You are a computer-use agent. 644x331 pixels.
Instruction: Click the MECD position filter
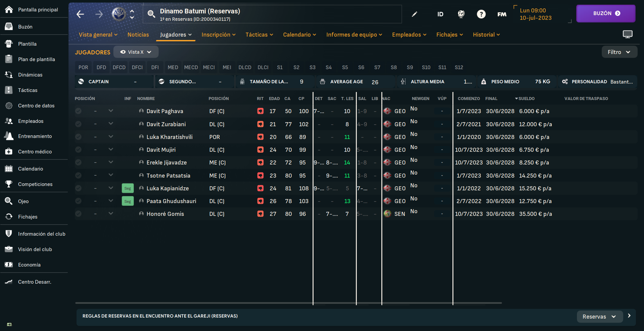[191, 67]
